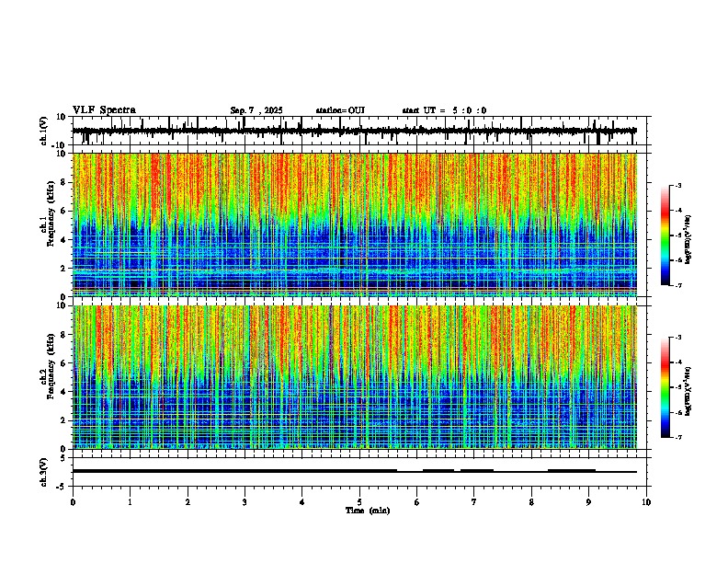Click time-axis tick label "2"
The height and width of the screenshot is (563, 728).
(188, 502)
